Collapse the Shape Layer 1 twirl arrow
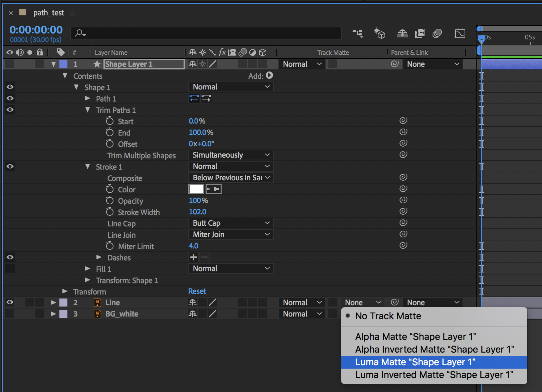The height and width of the screenshot is (392, 542). coord(53,64)
